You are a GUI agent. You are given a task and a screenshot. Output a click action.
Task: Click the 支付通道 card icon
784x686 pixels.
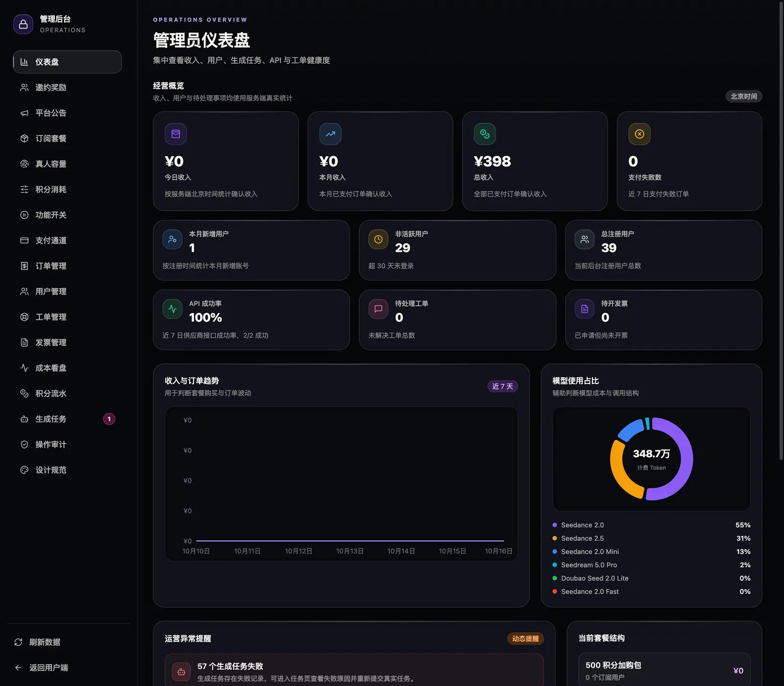[x=24, y=240]
